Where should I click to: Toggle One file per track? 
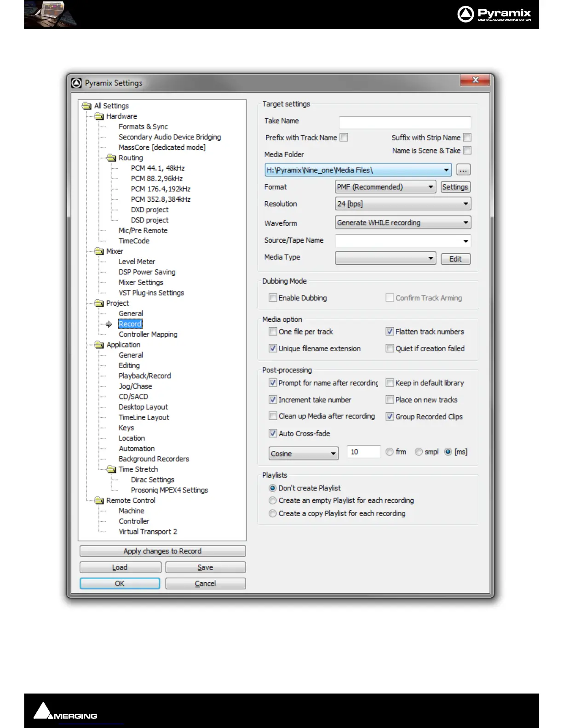tap(273, 331)
